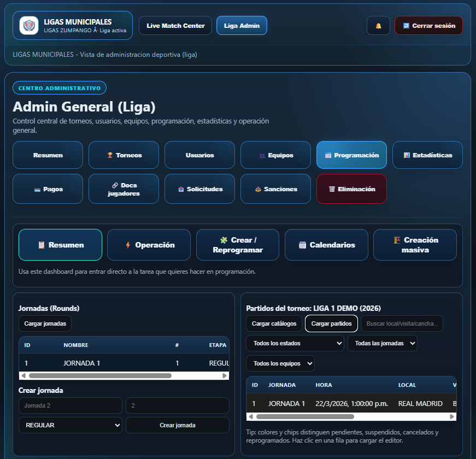Open Estadísticas with the chart icon
This screenshot has height=459, width=476.
pos(427,155)
